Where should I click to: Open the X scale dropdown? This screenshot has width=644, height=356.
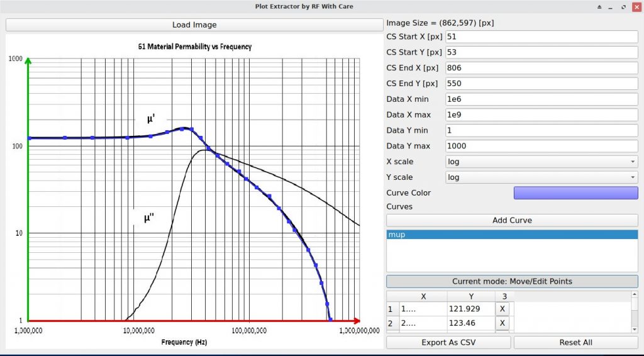point(541,162)
